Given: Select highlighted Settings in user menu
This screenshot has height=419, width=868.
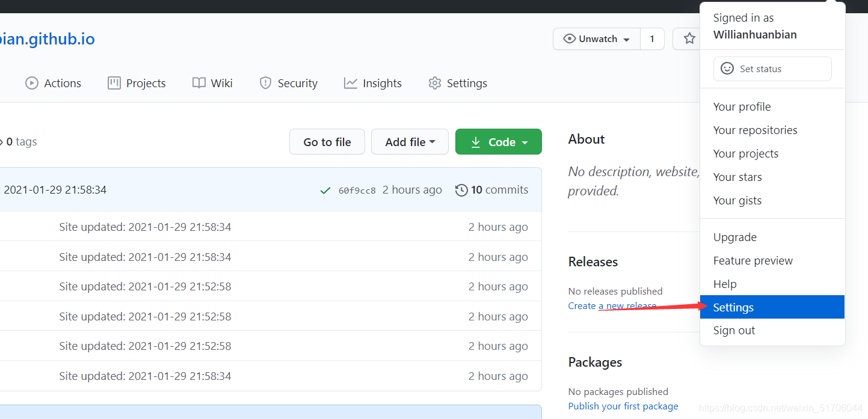Looking at the screenshot, I should pos(772,307).
